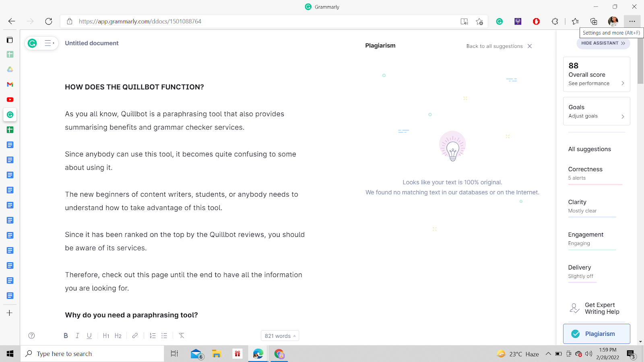Switch to the Google Drive tab
644x362 pixels.
[10, 70]
